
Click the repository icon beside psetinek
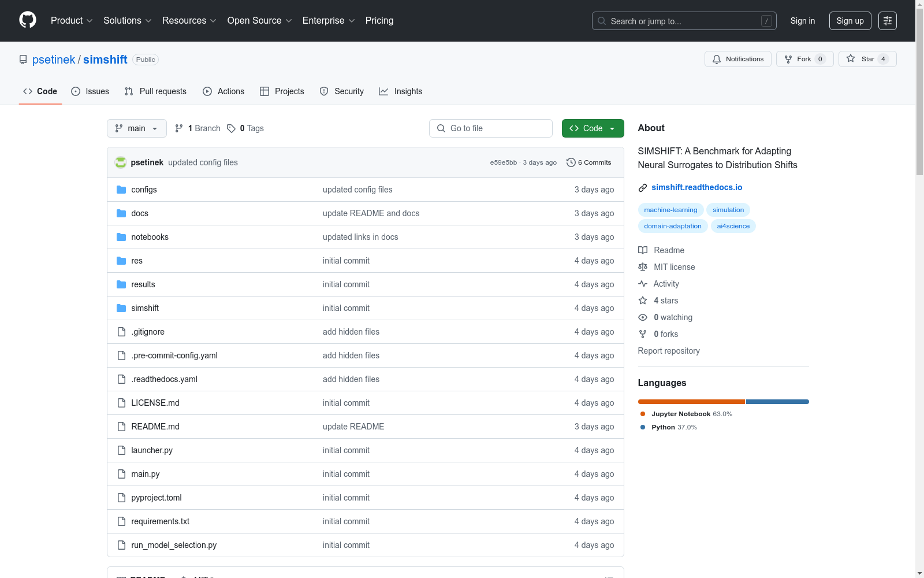coord(23,60)
